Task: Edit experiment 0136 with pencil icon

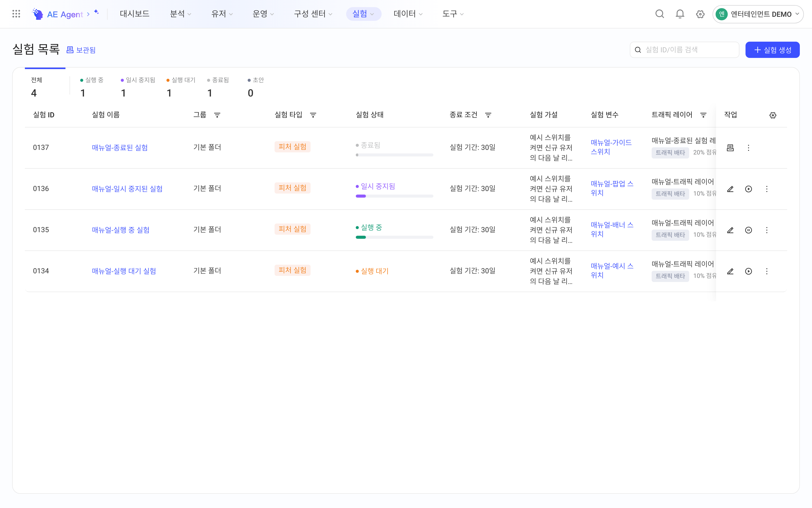Action: (x=730, y=189)
